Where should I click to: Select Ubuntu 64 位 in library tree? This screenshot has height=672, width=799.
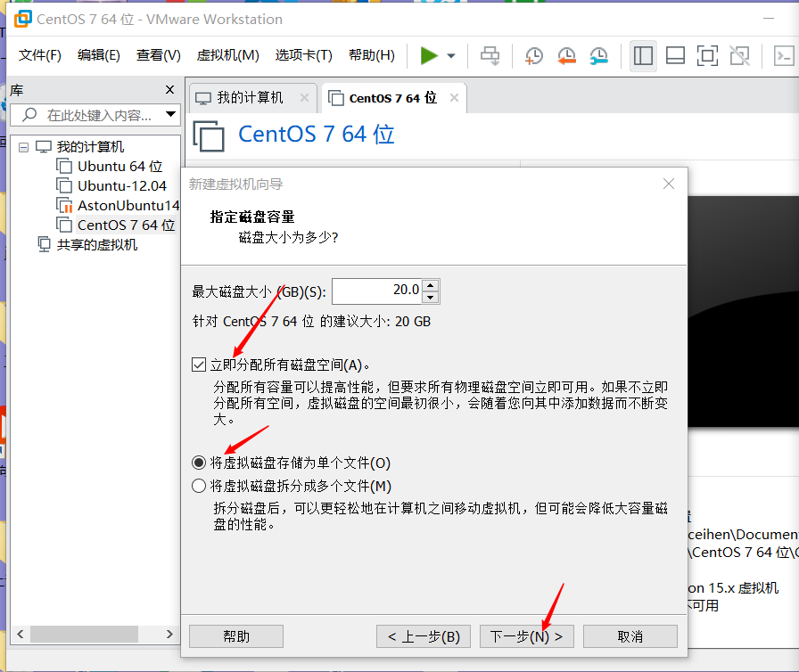(x=119, y=167)
